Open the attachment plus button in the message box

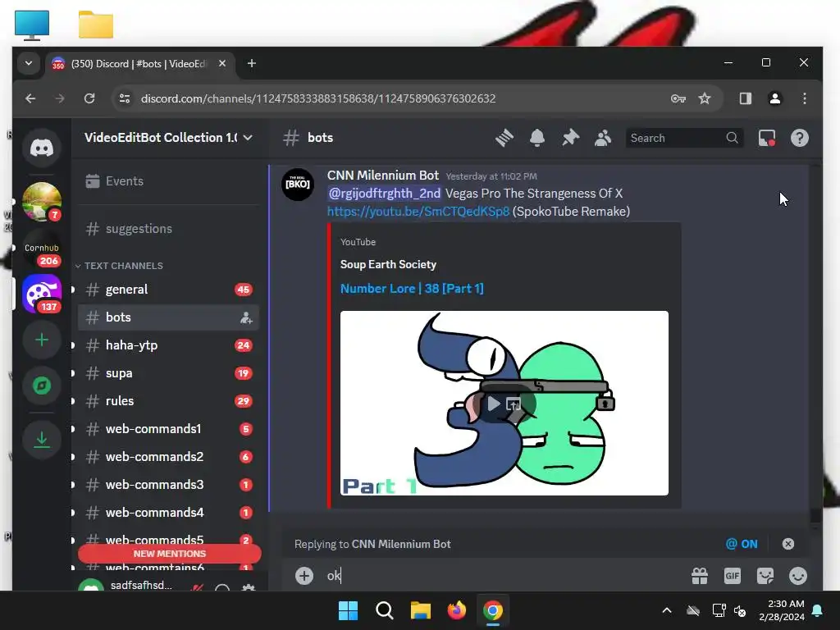pos(304,576)
